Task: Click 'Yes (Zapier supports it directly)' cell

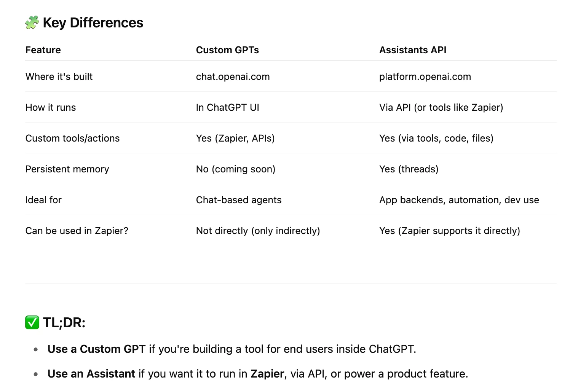Action: pyautogui.click(x=449, y=231)
